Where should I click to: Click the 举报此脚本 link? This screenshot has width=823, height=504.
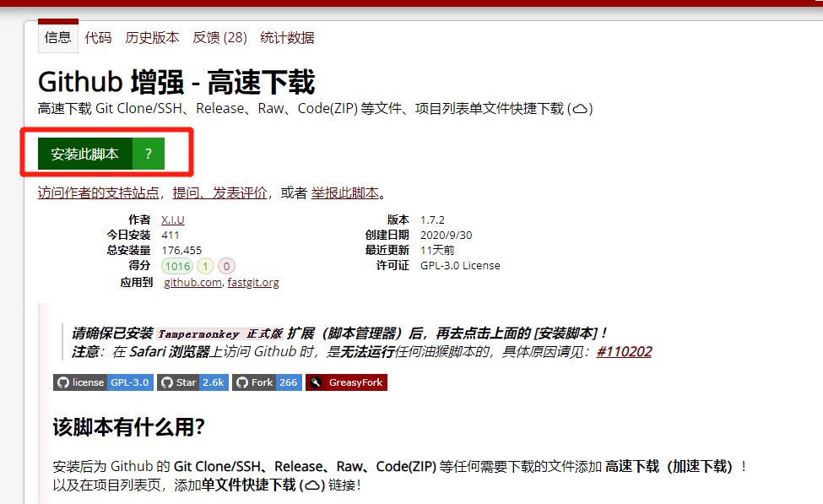pos(345,193)
